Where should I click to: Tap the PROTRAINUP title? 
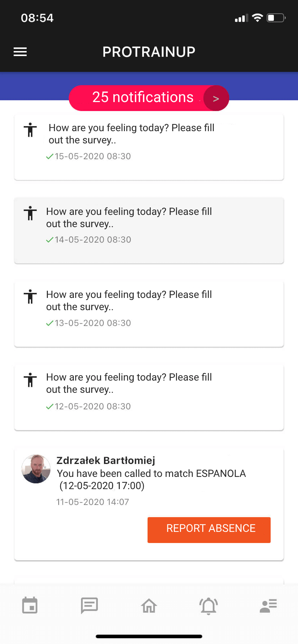[149, 52]
